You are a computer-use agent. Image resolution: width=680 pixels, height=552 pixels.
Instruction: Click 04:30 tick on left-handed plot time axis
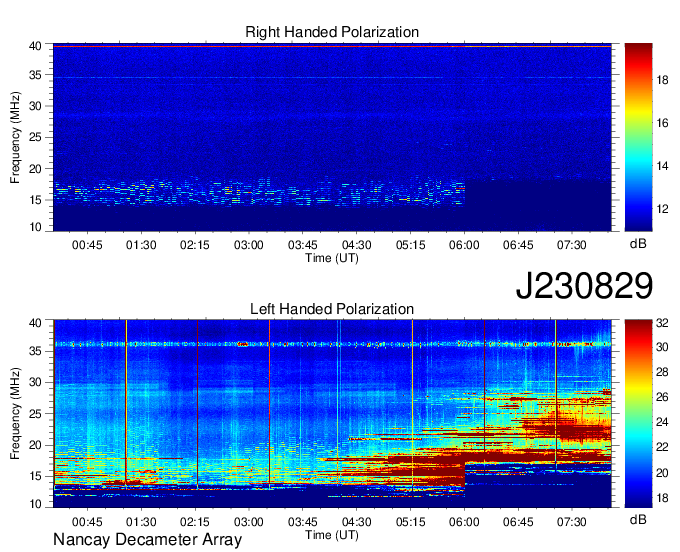pos(356,522)
